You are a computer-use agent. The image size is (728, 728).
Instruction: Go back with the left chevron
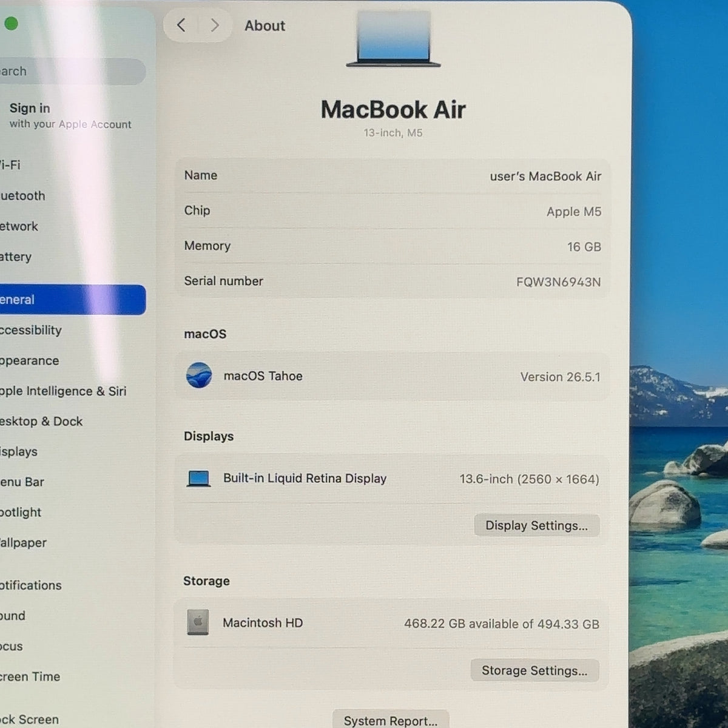[181, 25]
